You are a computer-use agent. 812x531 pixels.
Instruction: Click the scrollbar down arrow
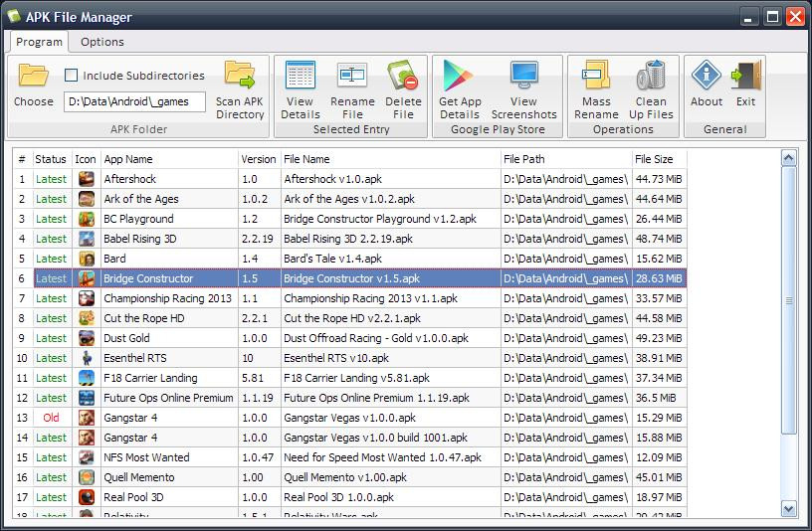click(789, 509)
